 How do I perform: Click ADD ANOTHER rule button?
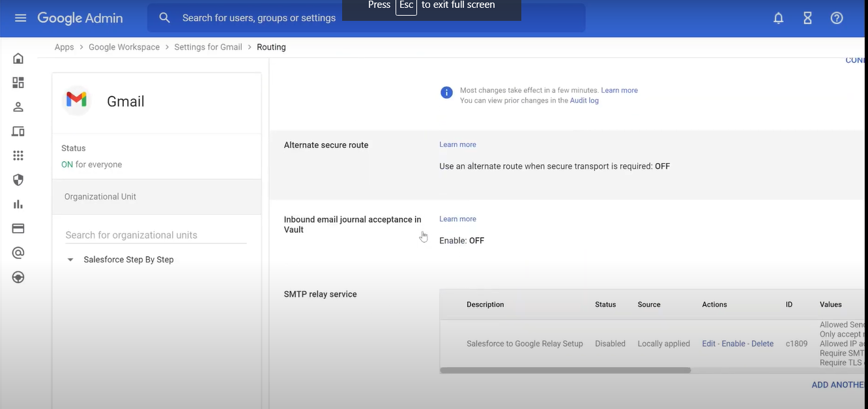click(x=839, y=385)
